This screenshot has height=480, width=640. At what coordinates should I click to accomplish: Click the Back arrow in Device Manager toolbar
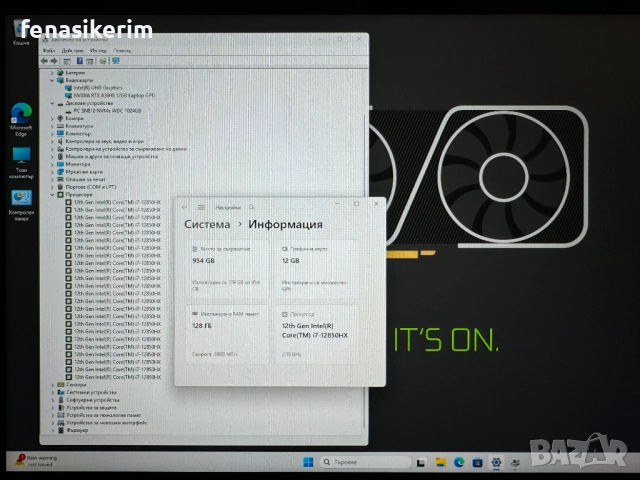(44, 61)
